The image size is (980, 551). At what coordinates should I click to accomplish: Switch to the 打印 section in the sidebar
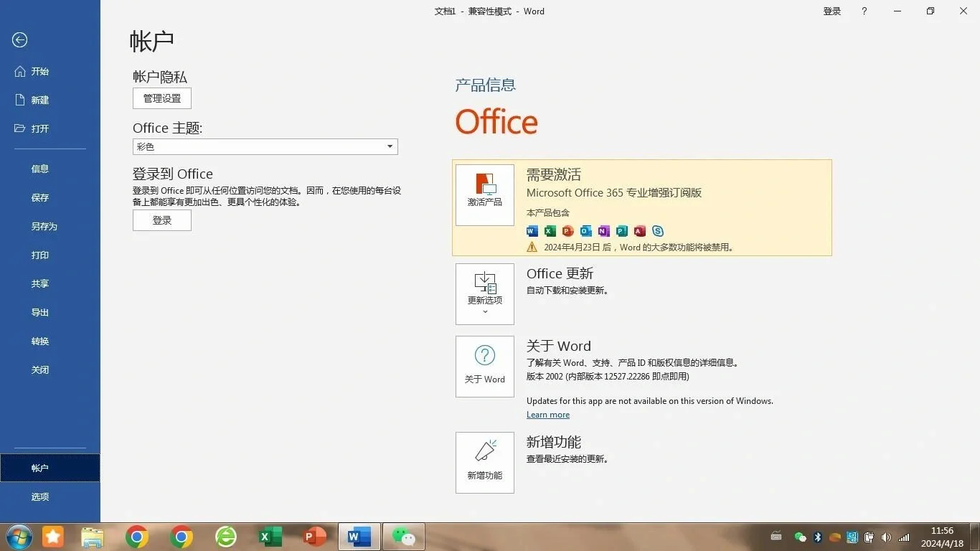39,255
